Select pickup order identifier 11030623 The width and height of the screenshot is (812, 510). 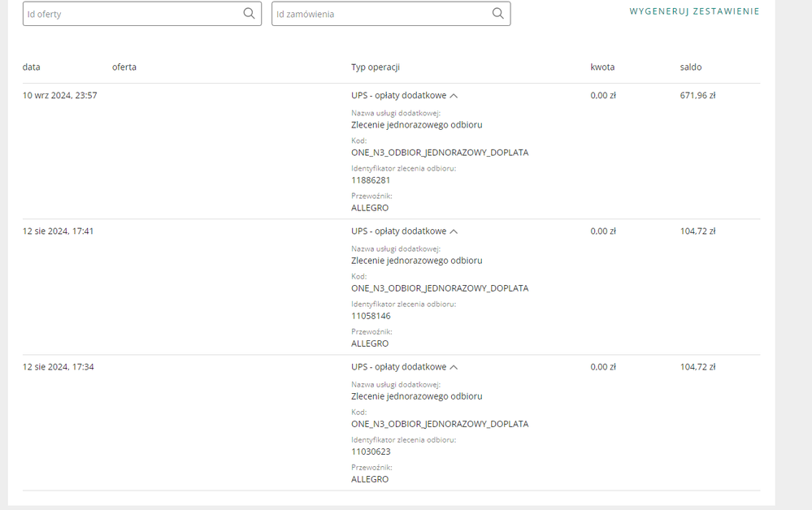[x=371, y=452]
